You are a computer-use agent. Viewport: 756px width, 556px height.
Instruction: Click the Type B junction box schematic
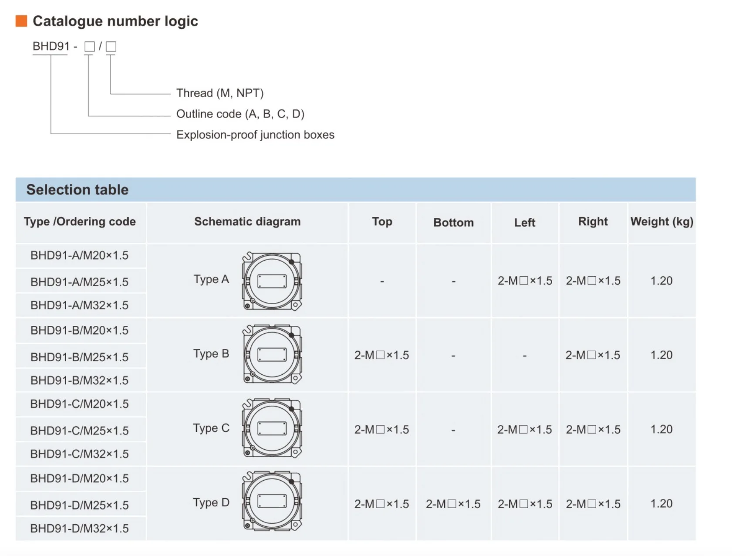coord(272,354)
